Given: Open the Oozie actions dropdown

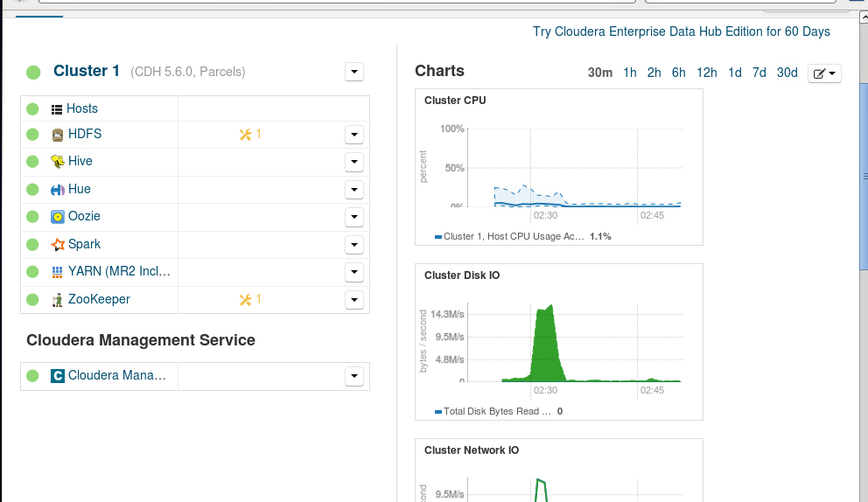Looking at the screenshot, I should (x=354, y=217).
